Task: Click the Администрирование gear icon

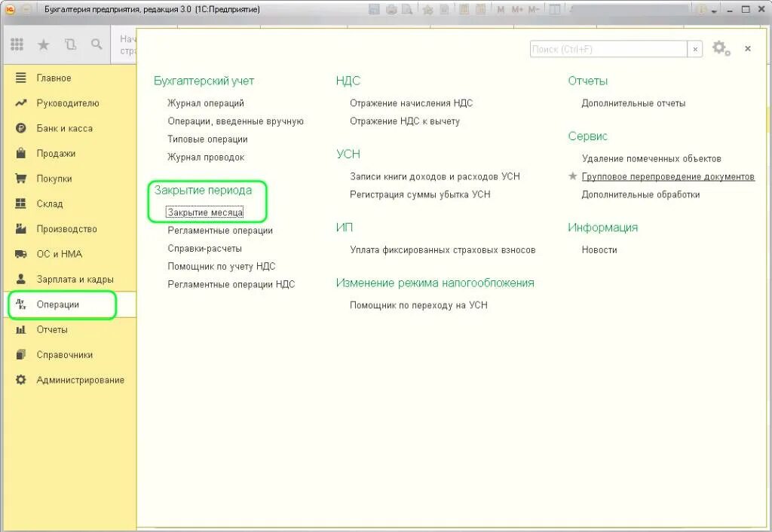Action: [20, 380]
